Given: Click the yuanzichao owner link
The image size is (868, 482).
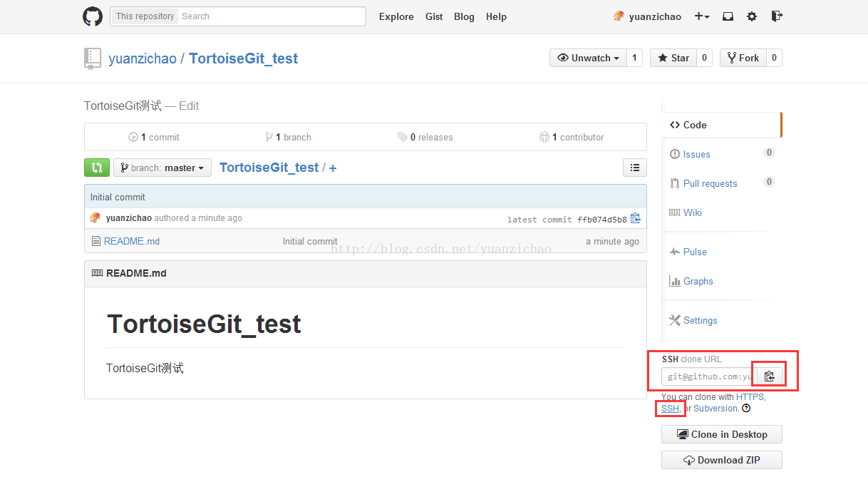Looking at the screenshot, I should pos(143,58).
